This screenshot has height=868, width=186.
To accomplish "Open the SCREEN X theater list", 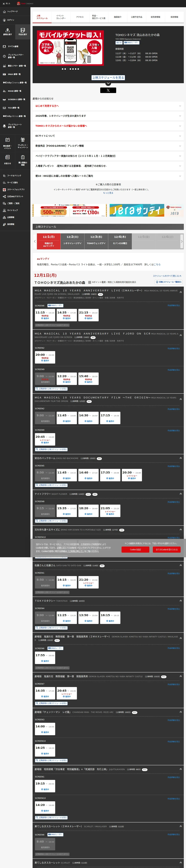I will pyautogui.click(x=15, y=99).
